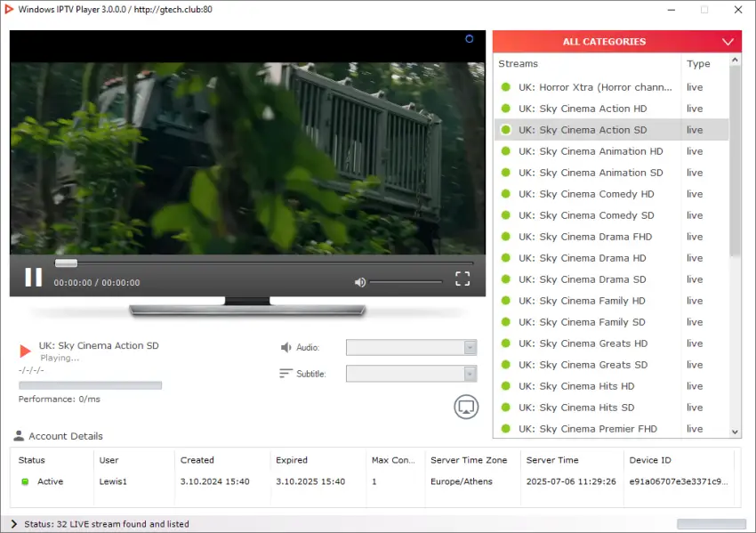Select UK: Sky Cinema Drama SD
Image resolution: width=756 pixels, height=533 pixels.
(611, 279)
